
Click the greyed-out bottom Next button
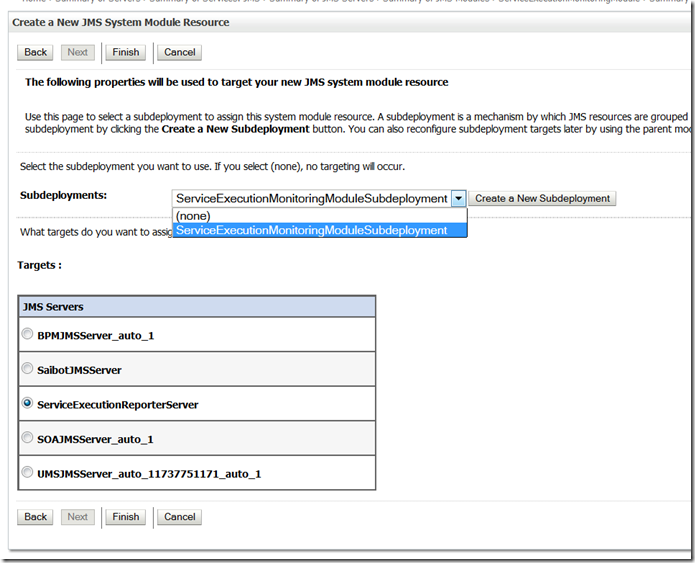point(78,517)
